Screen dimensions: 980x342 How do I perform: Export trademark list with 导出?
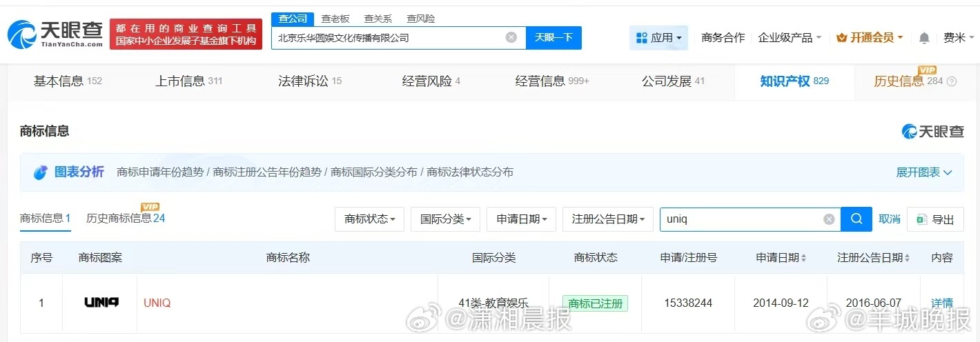pos(935,219)
